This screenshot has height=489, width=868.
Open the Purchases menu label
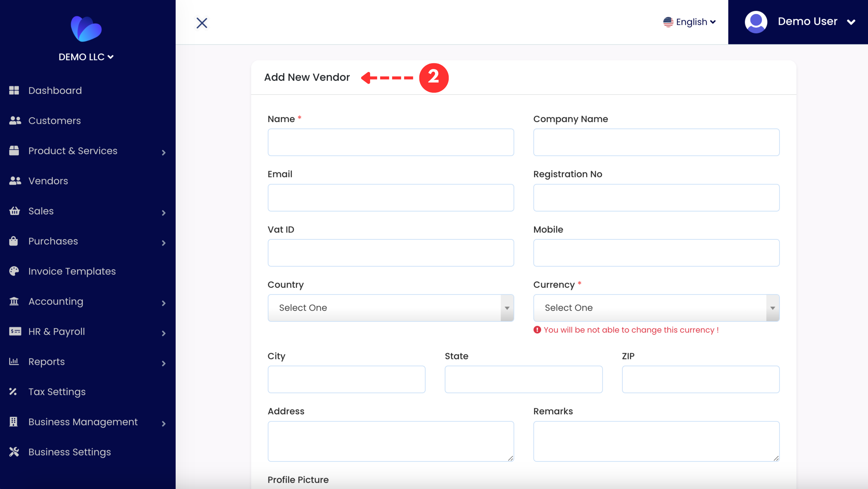click(x=53, y=241)
